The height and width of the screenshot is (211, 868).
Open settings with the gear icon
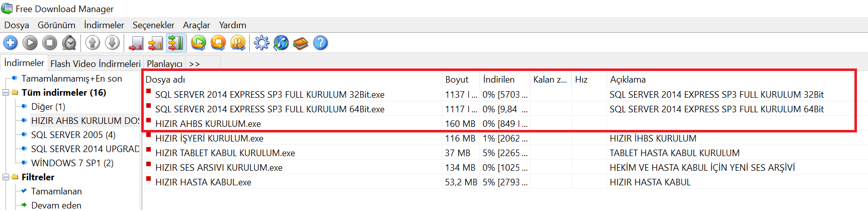(x=261, y=43)
